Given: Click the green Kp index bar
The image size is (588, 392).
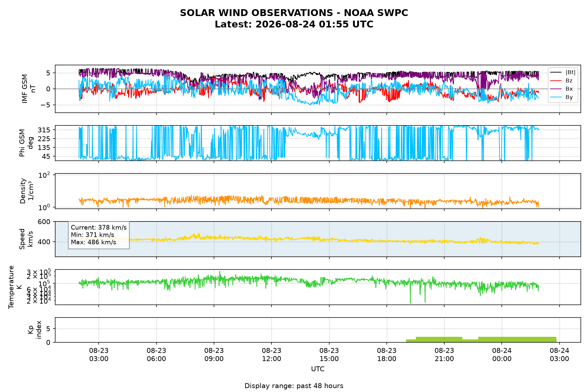Looking at the screenshot, I should 481,339.
